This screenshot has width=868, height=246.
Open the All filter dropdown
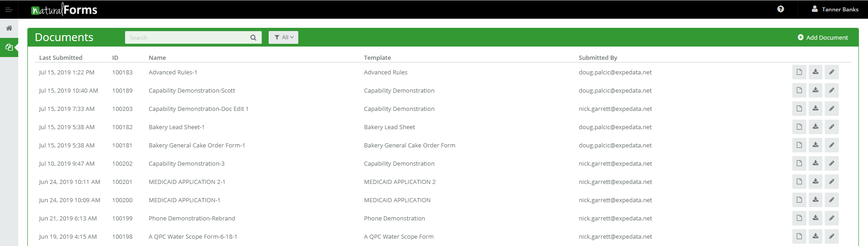(x=283, y=37)
